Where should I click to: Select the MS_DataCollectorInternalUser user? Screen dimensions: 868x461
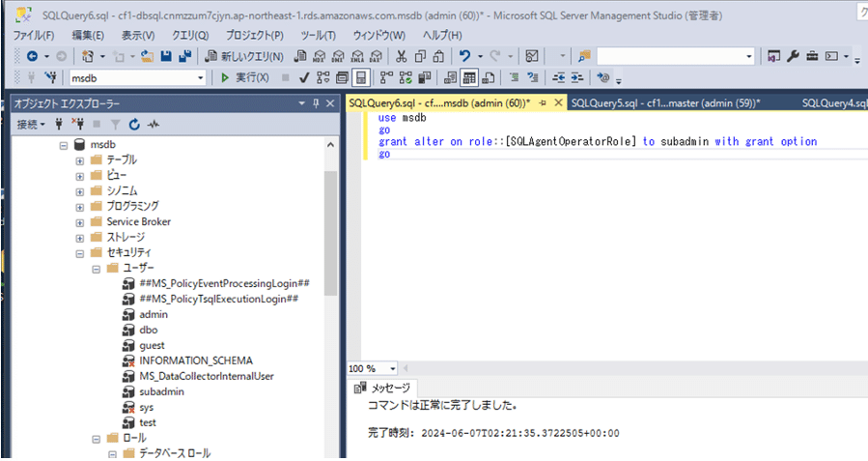point(207,376)
